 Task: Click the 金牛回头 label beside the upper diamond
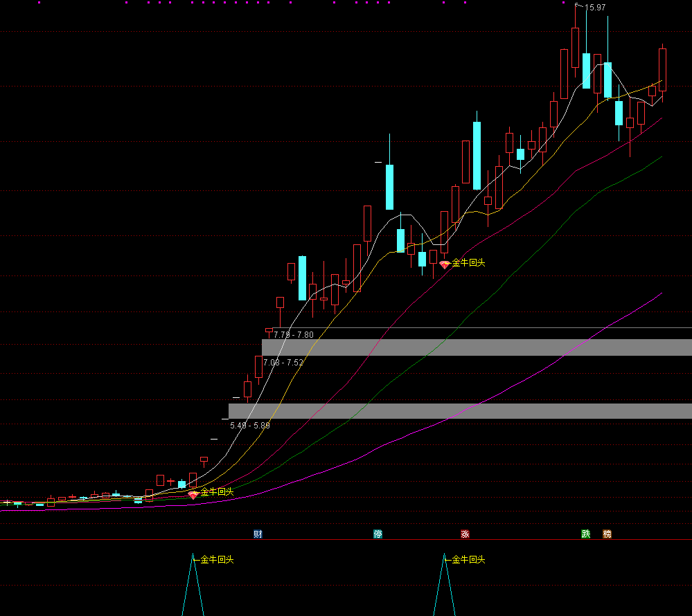[x=468, y=263]
